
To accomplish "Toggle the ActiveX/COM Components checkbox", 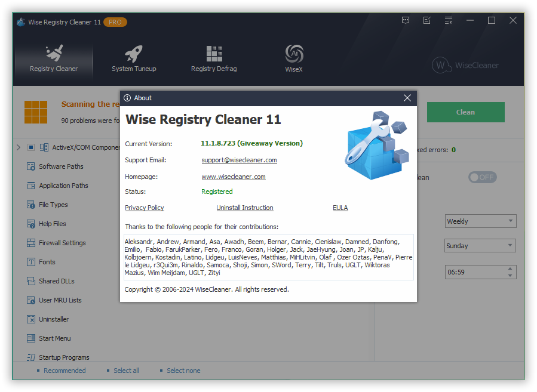I will pos(31,147).
